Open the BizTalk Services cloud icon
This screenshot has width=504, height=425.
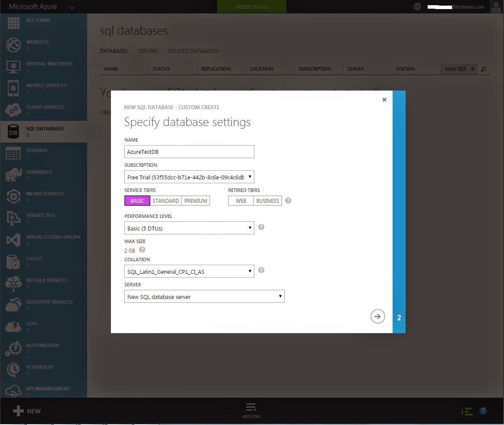coord(13,283)
